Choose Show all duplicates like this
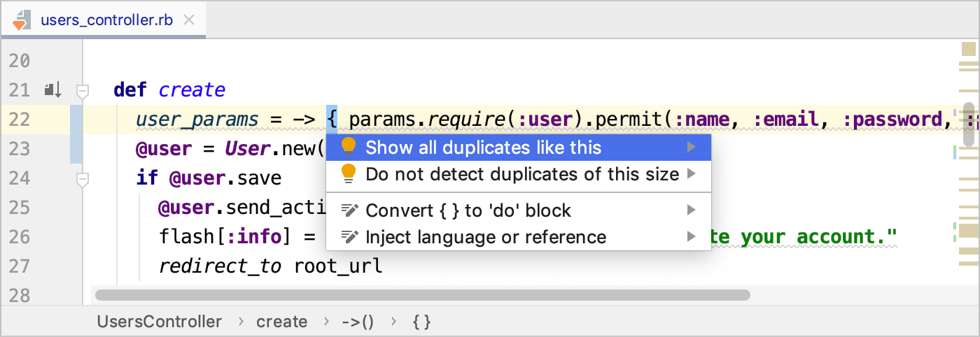Image resolution: width=980 pixels, height=337 pixels. pos(519,148)
